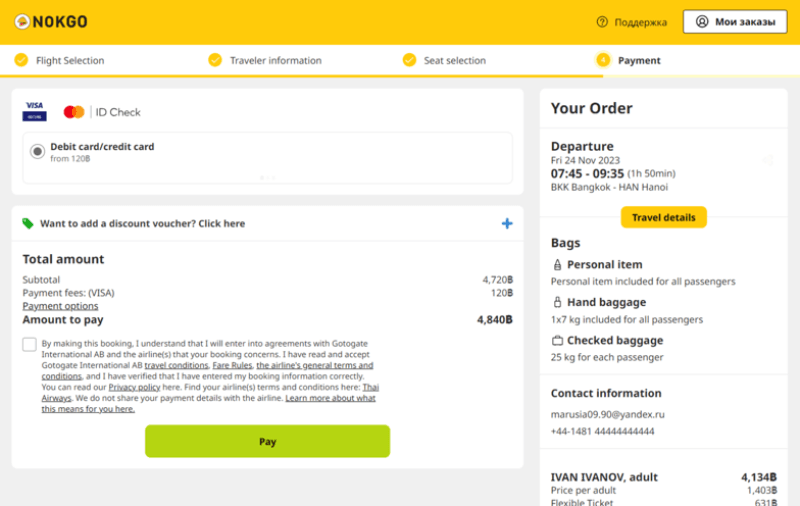Open the Privacy policy link

point(134,387)
